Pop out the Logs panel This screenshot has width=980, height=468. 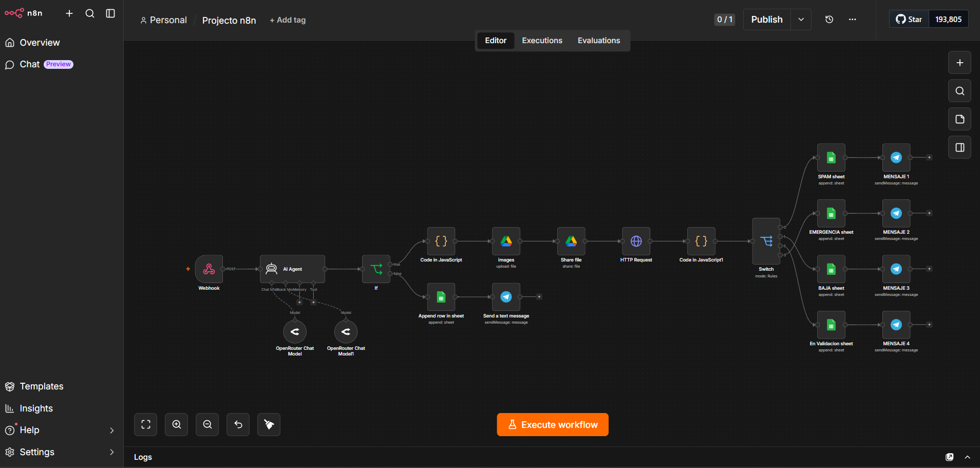pos(950,457)
